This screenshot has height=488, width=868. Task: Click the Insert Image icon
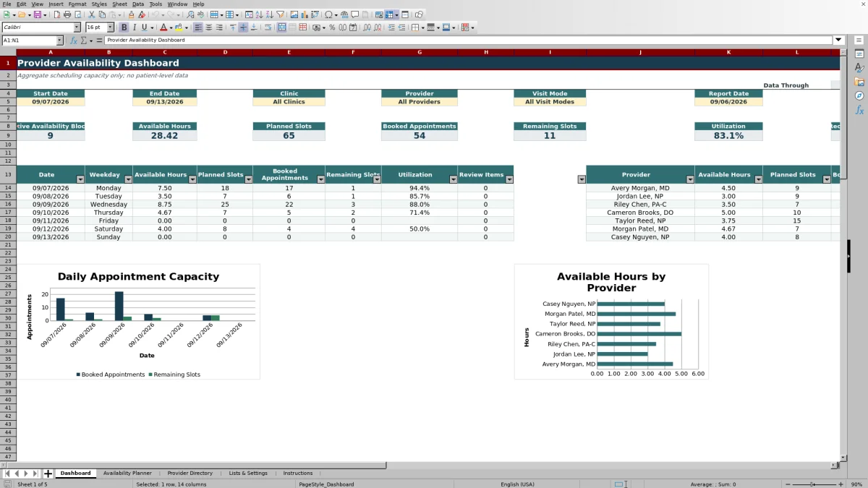(x=294, y=14)
